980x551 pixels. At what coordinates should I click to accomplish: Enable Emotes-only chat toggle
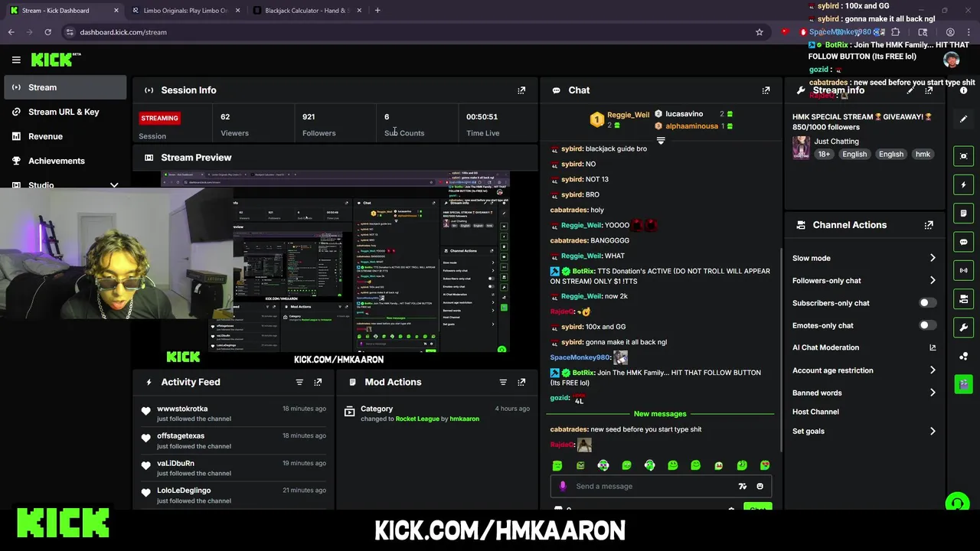(927, 325)
